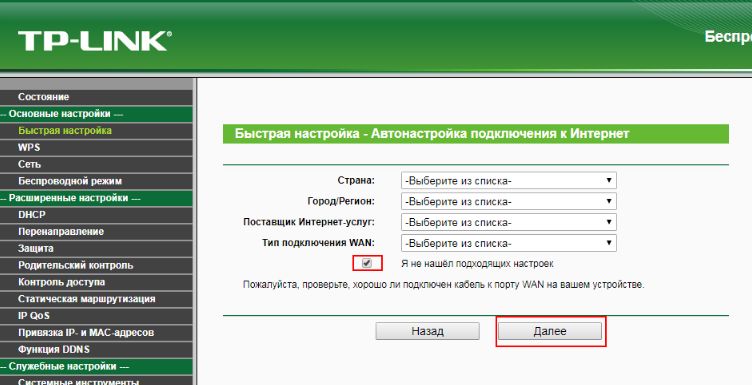Click the Тип подключения WAN: label
The image size is (752, 385).
[318, 243]
